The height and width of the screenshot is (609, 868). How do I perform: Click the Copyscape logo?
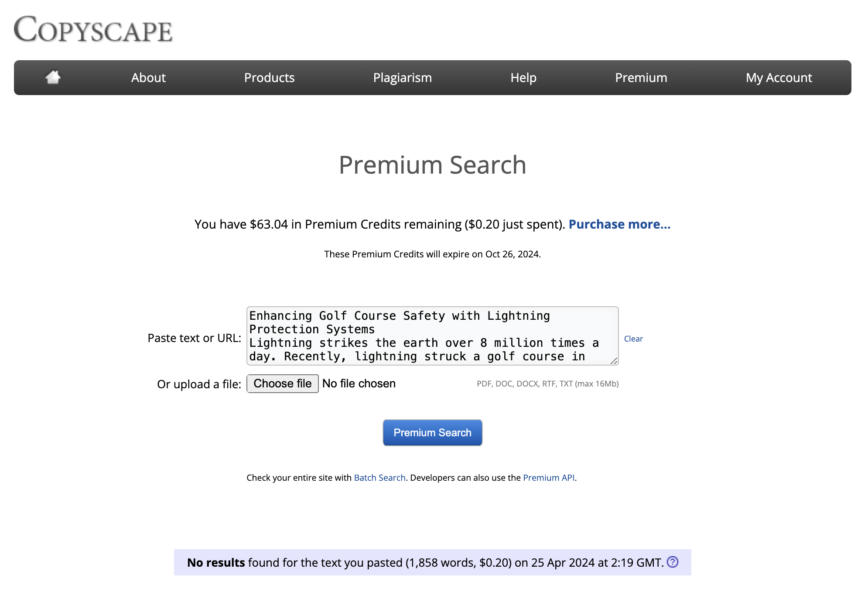tap(93, 30)
